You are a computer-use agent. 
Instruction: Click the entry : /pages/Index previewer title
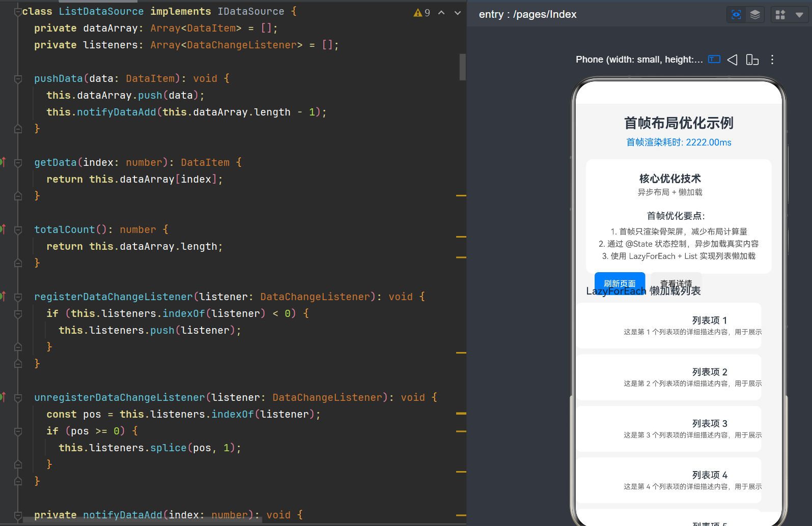click(x=527, y=14)
